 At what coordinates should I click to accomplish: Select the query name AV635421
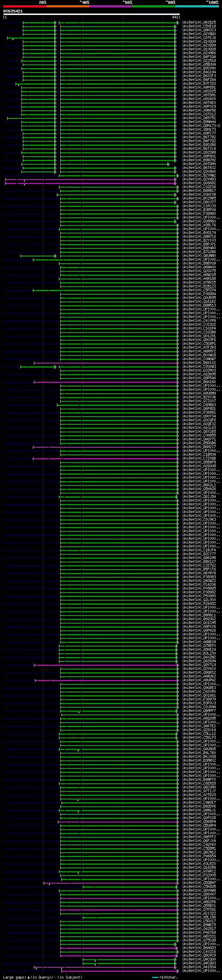pyautogui.click(x=13, y=11)
